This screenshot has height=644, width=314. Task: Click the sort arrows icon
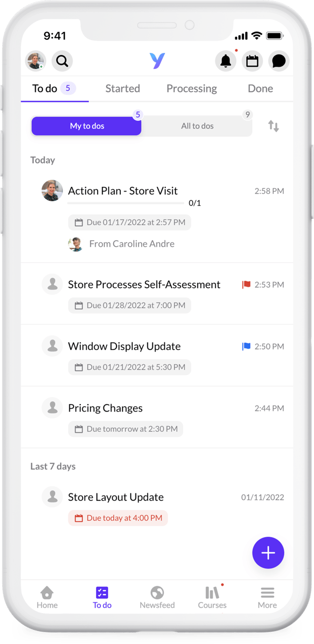273,126
